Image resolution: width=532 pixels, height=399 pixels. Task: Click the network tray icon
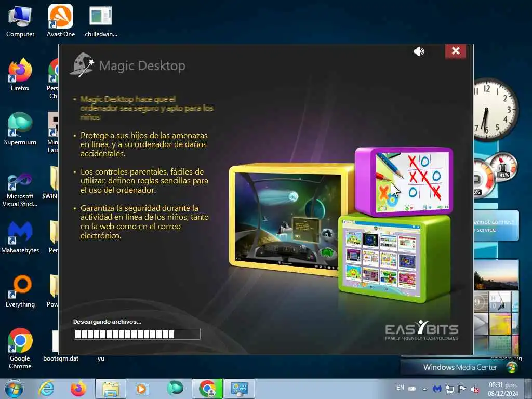point(450,389)
